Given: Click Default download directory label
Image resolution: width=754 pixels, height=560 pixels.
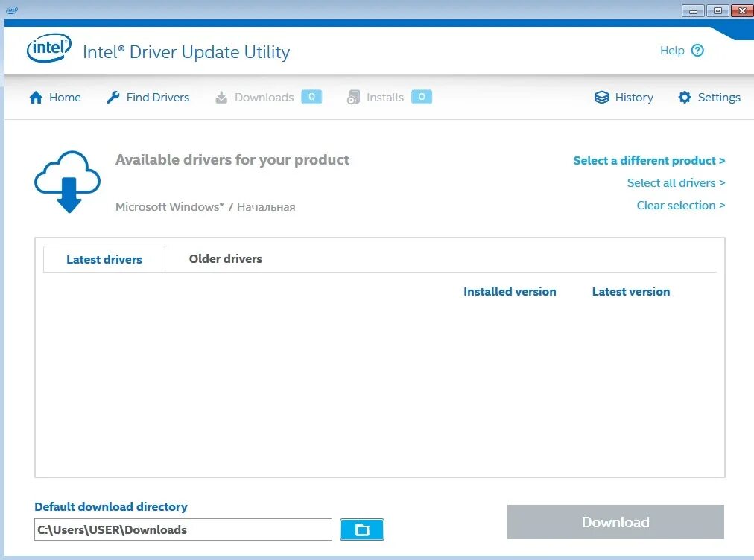Looking at the screenshot, I should point(111,507).
